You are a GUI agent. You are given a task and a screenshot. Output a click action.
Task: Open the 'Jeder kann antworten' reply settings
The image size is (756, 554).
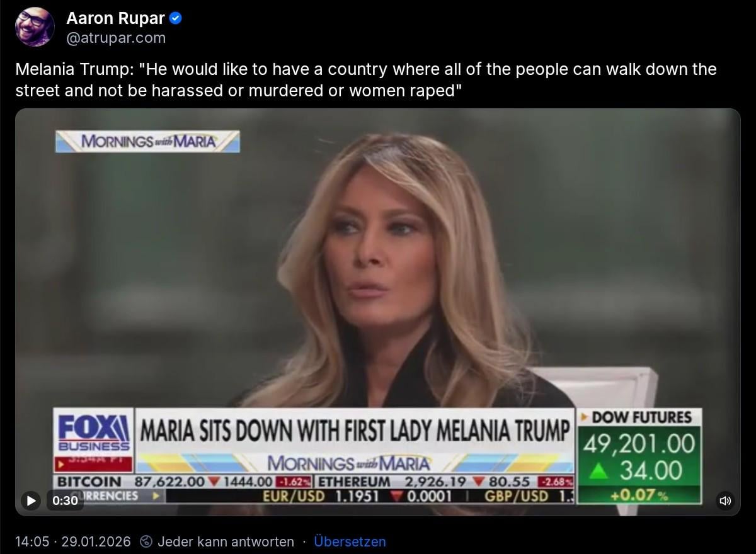coord(226,541)
